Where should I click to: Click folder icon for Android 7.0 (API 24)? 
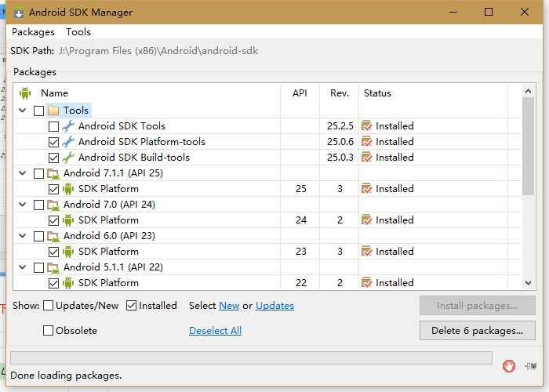click(53, 205)
